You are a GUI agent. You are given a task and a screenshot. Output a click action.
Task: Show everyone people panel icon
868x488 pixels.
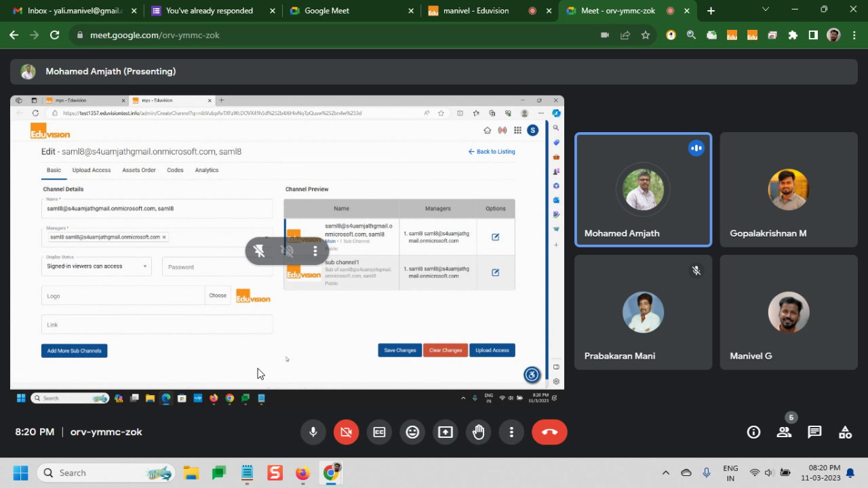click(x=784, y=432)
